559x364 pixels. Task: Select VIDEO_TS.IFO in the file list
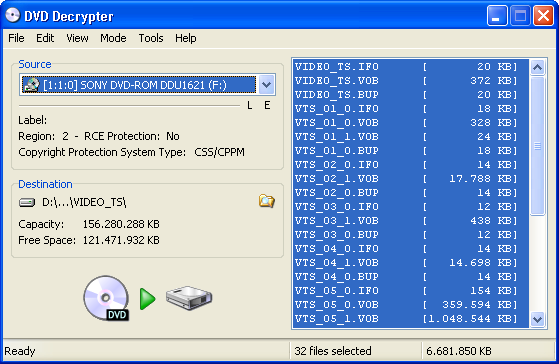tap(410, 67)
